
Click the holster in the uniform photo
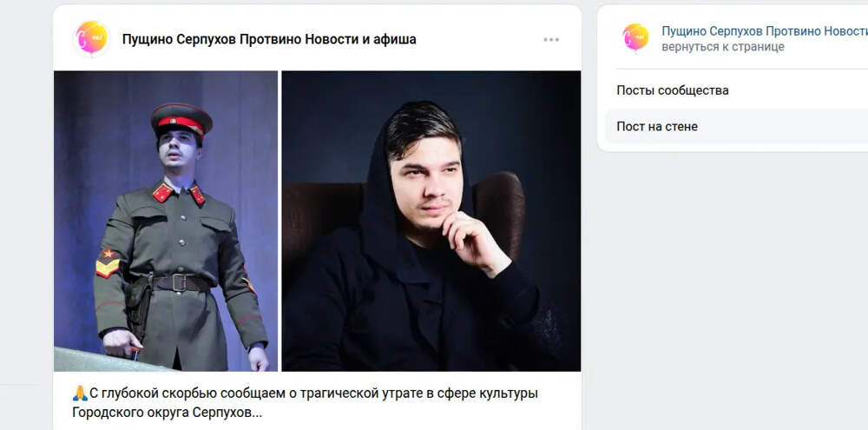click(137, 303)
